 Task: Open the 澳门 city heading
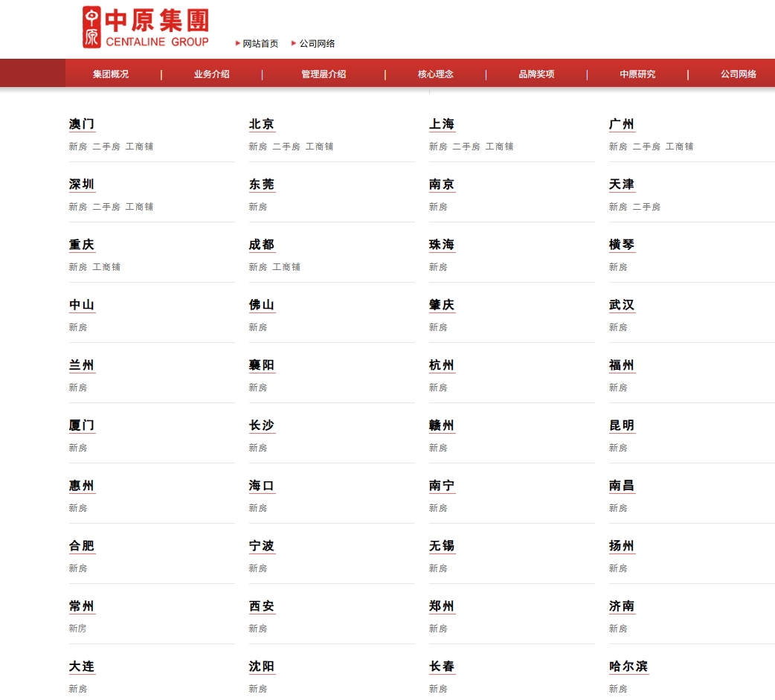pyautogui.click(x=82, y=124)
